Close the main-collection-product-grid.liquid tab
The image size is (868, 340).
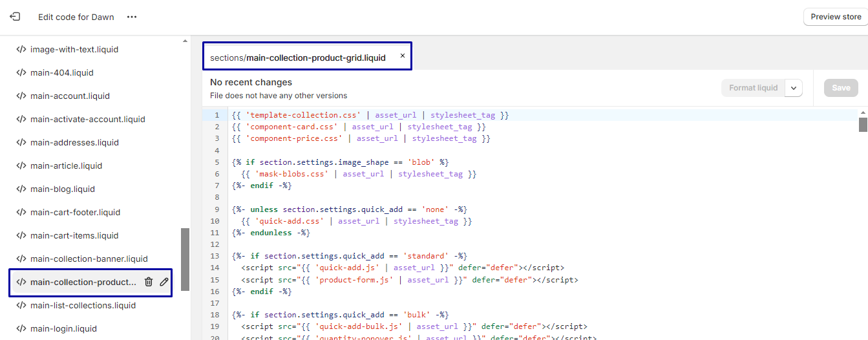[x=402, y=56]
